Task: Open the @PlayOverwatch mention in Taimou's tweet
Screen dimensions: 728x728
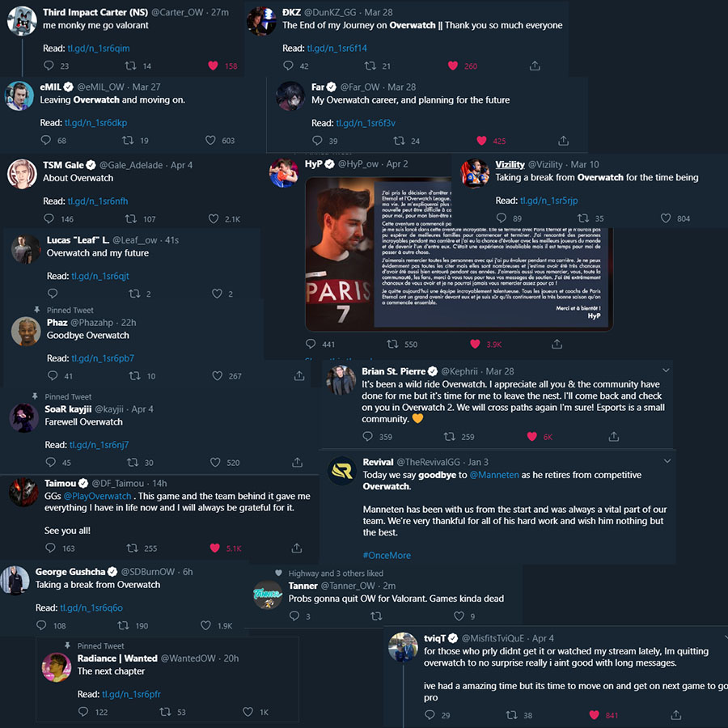Action: pos(98,497)
